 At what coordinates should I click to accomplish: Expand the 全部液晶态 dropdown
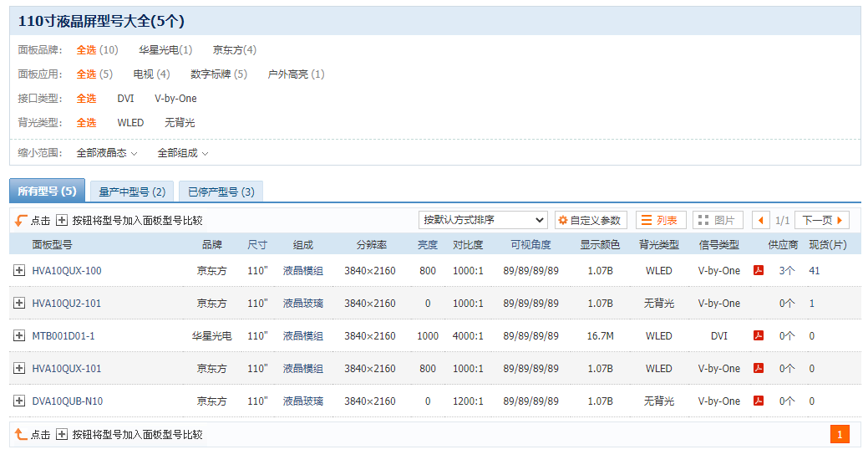point(107,153)
